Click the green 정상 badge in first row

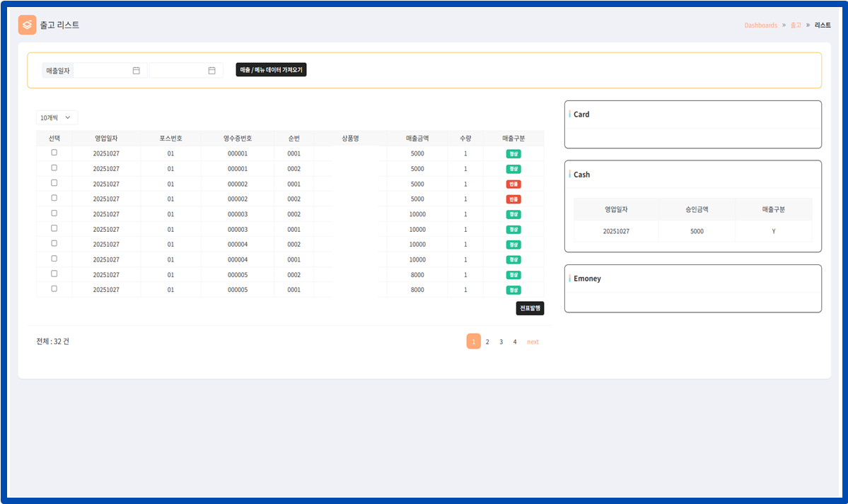(513, 153)
